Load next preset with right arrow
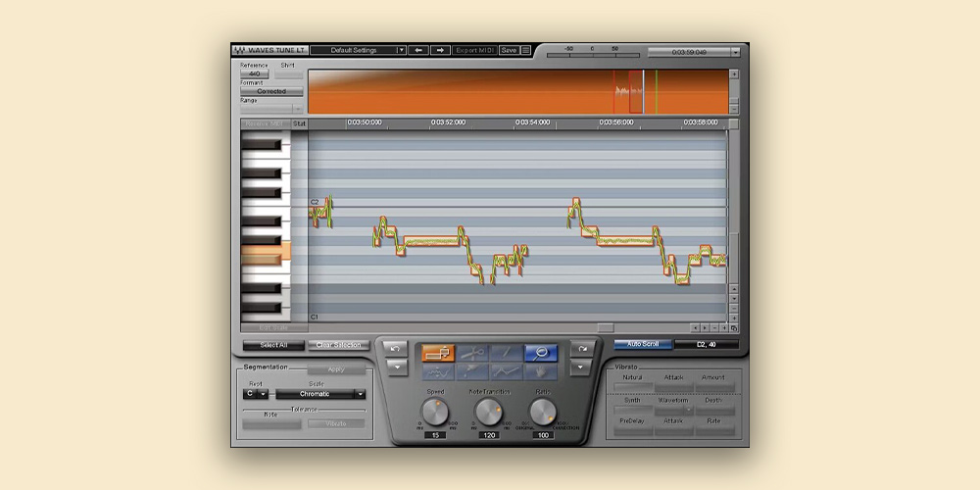Screen dimensions: 980x490 point(441,50)
